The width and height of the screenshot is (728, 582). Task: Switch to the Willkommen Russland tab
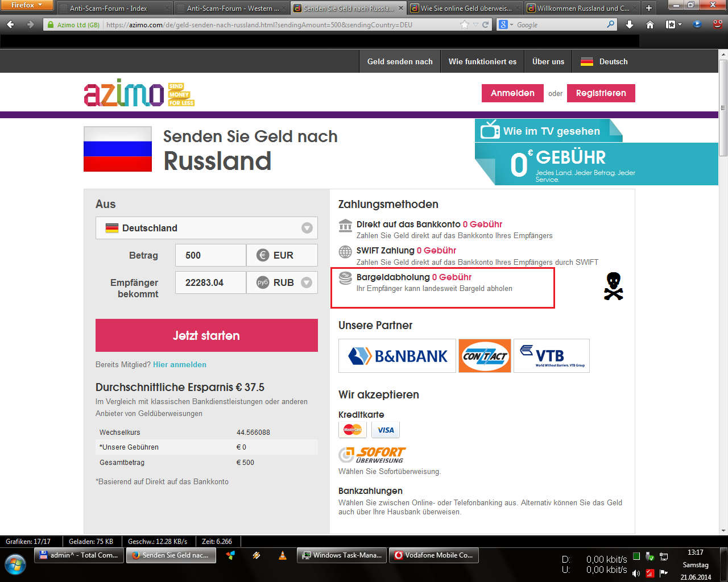click(x=582, y=8)
